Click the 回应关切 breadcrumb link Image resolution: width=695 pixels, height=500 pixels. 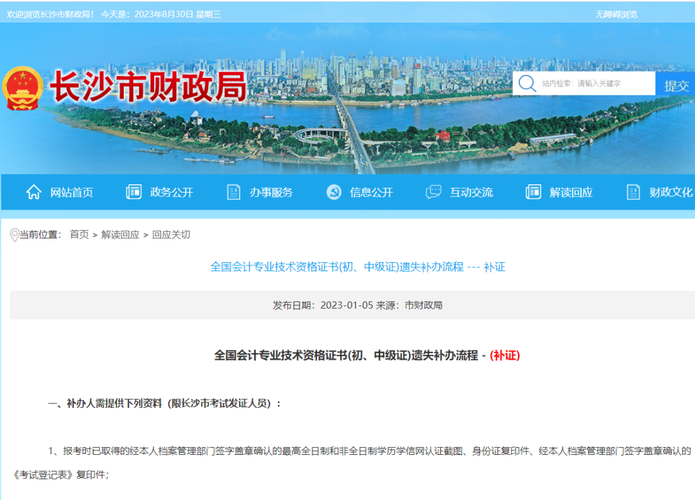(x=171, y=235)
